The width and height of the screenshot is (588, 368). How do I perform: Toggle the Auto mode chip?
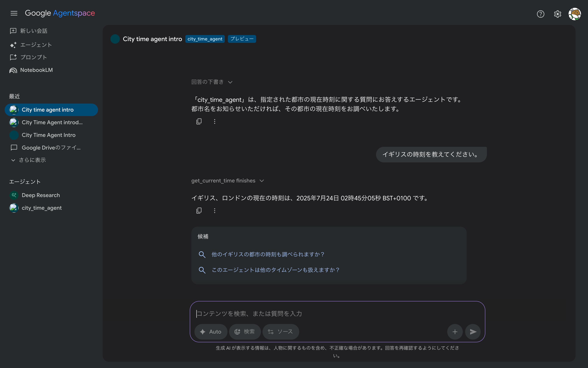(211, 332)
